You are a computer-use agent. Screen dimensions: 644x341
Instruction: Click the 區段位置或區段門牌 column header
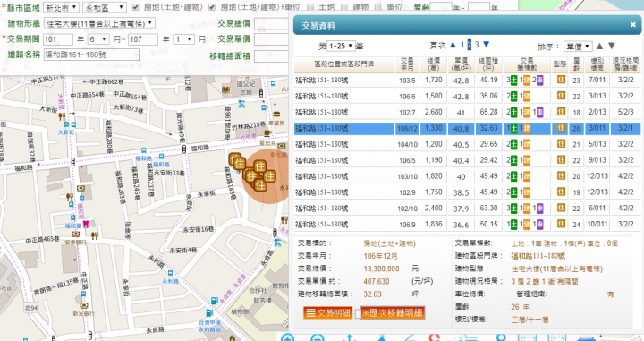coord(344,64)
